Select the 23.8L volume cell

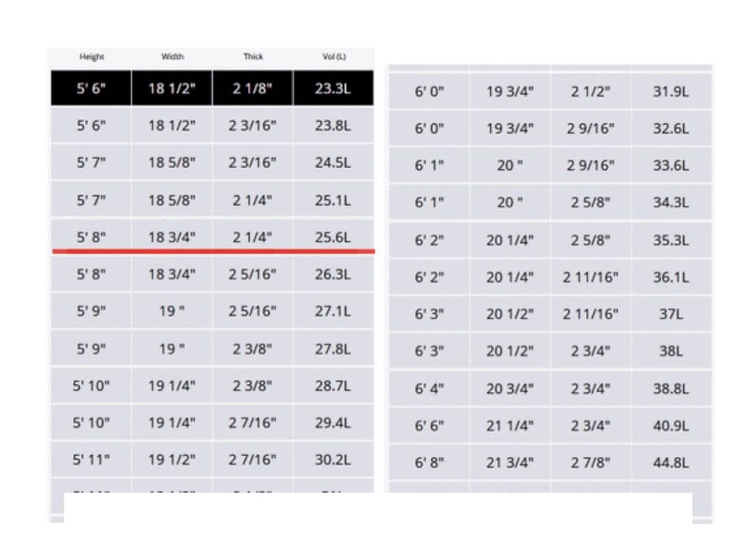pos(333,126)
